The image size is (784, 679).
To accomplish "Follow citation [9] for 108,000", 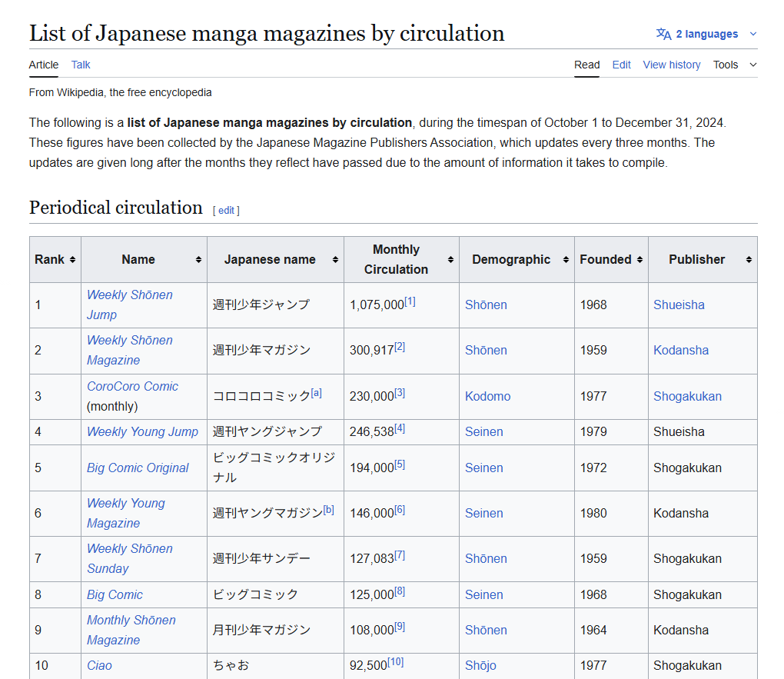I will pyautogui.click(x=400, y=627).
